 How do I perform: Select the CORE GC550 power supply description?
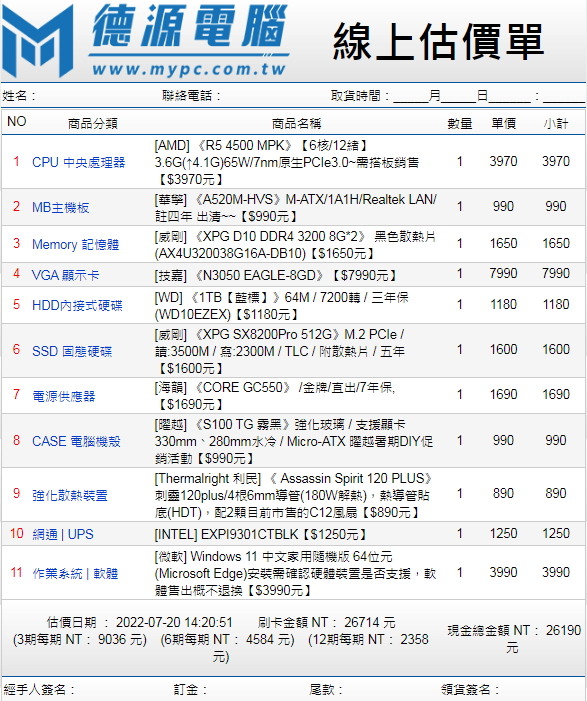(x=275, y=396)
